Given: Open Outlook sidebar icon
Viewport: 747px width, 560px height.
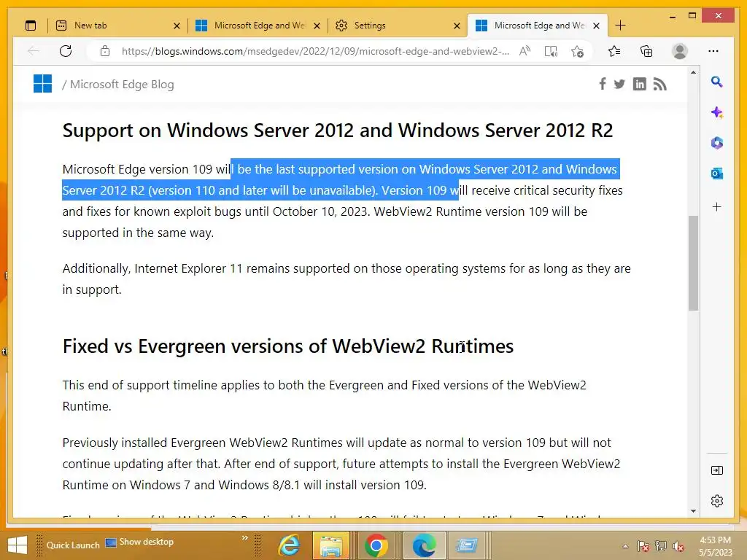Looking at the screenshot, I should click(717, 174).
